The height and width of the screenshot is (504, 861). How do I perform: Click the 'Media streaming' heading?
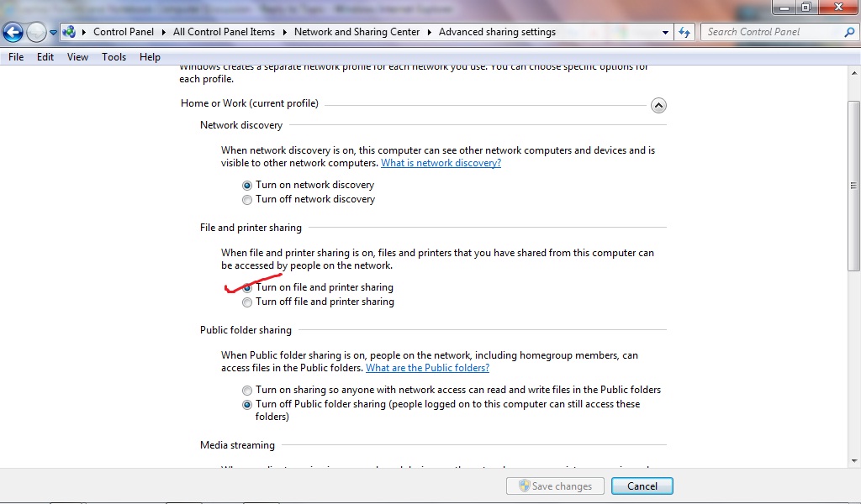click(x=237, y=445)
